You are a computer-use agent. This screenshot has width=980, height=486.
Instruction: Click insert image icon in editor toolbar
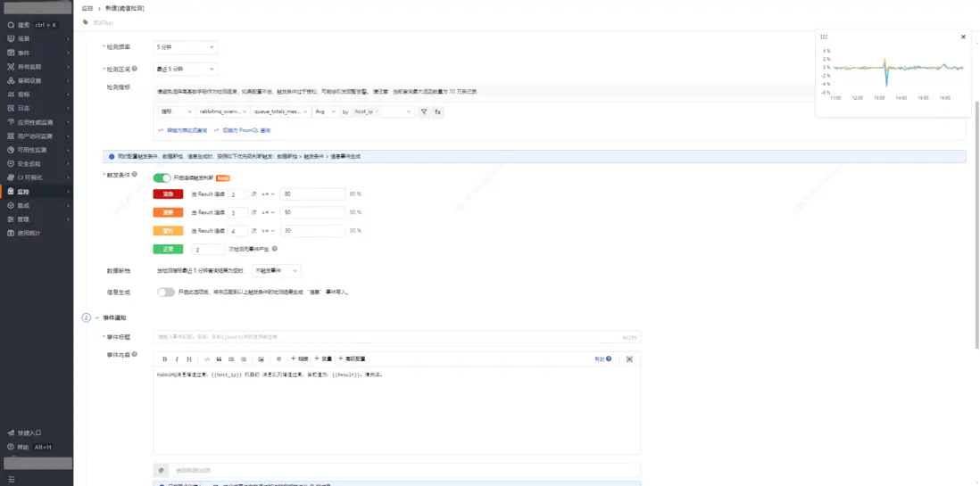click(262, 359)
